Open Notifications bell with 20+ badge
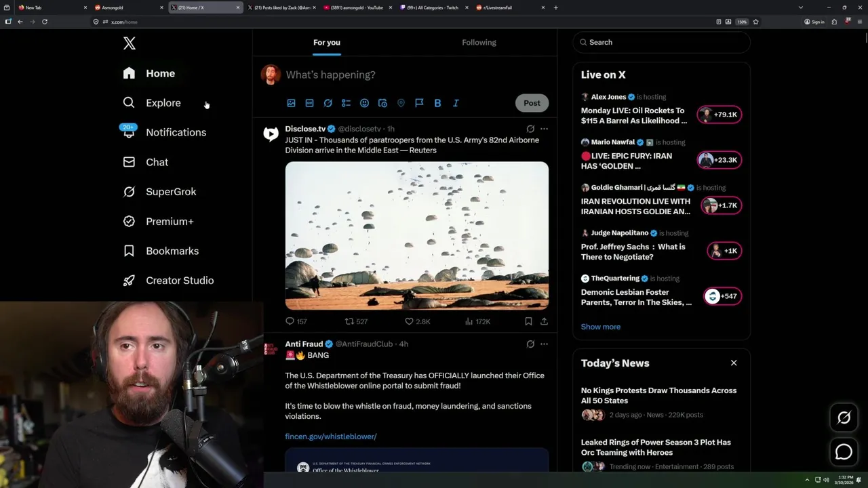 click(x=129, y=131)
